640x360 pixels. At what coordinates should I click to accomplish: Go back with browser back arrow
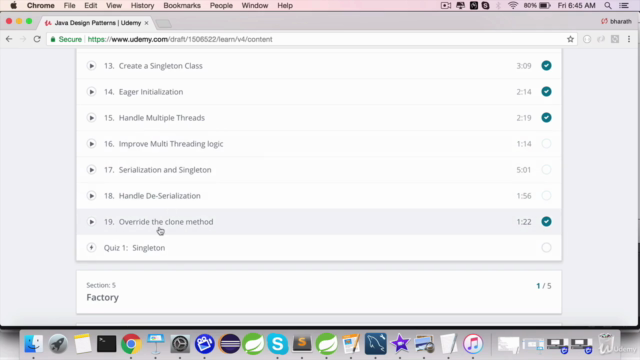pyautogui.click(x=9, y=39)
